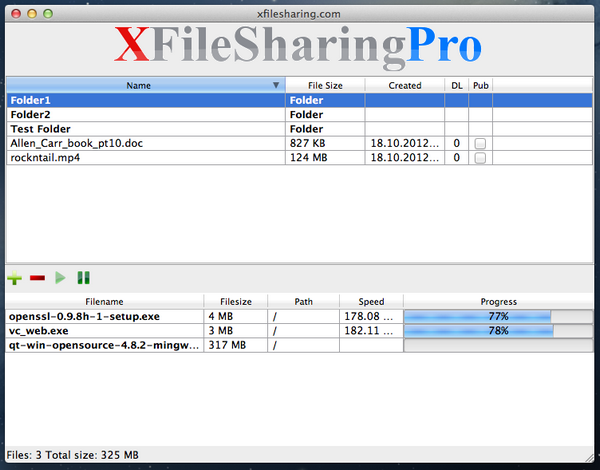Click the Filesize column header in upload list

coord(236,302)
